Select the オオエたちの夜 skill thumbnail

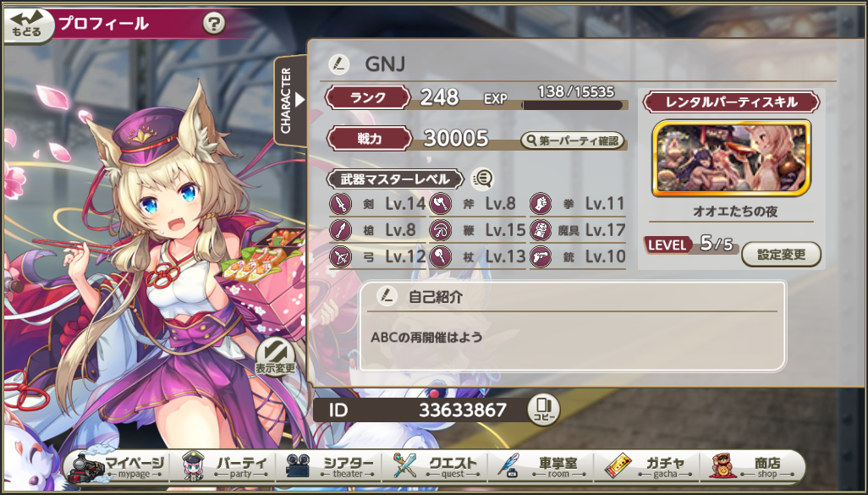pos(731,158)
